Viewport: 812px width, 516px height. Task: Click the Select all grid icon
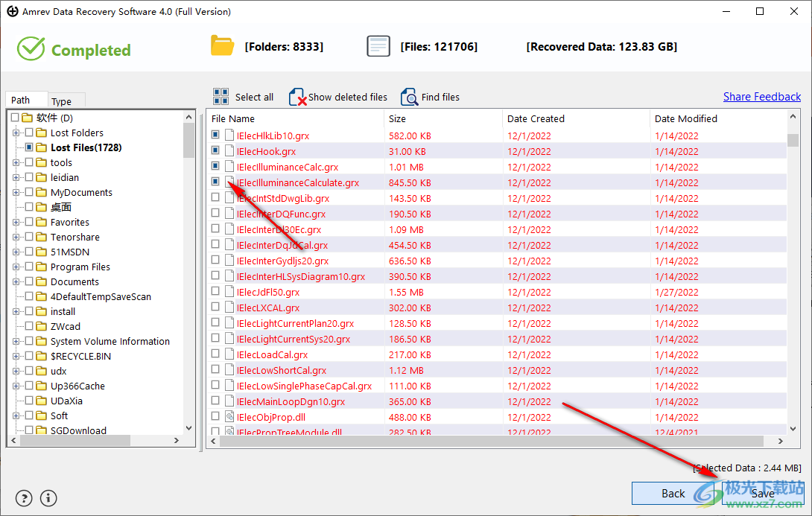[221, 96]
